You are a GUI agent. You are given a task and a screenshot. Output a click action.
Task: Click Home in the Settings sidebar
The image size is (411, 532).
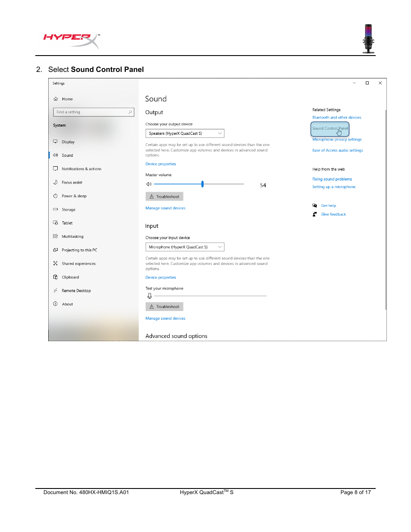pyautogui.click(x=67, y=99)
